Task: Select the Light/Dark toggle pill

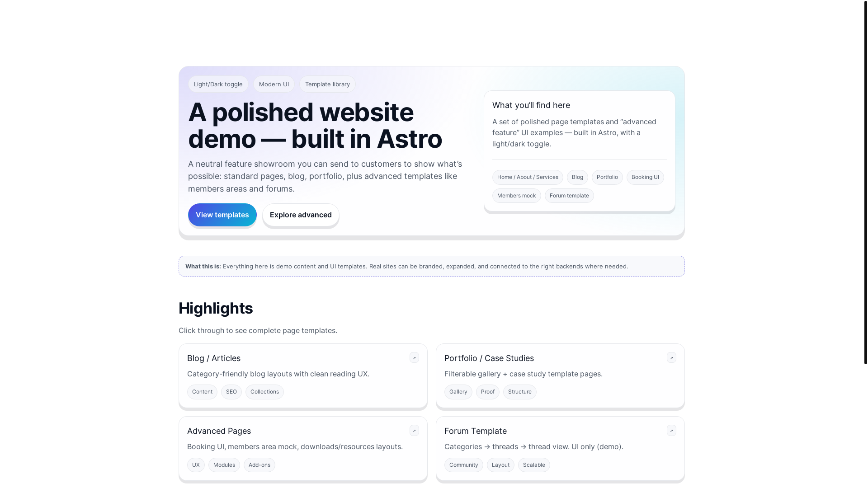Action: (218, 84)
